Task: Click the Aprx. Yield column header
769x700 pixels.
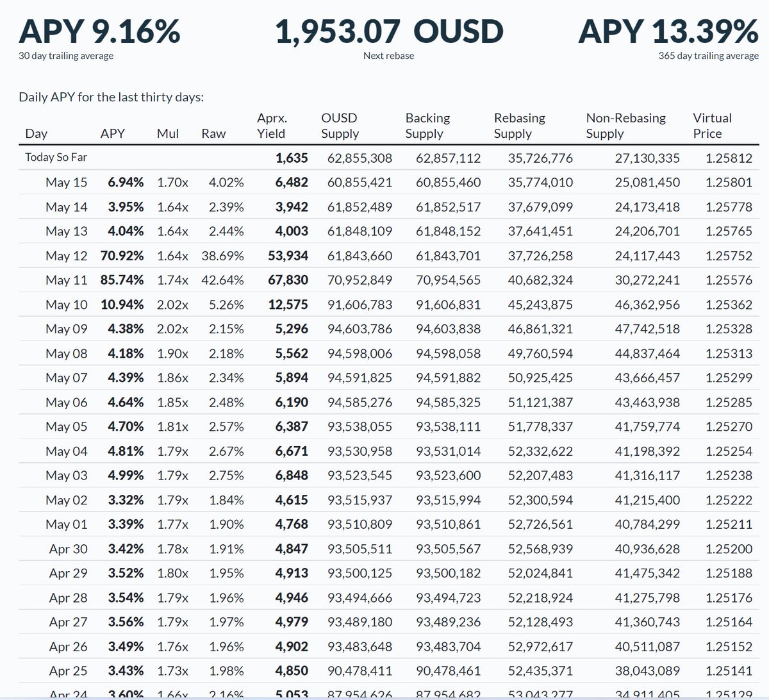Action: pyautogui.click(x=272, y=126)
